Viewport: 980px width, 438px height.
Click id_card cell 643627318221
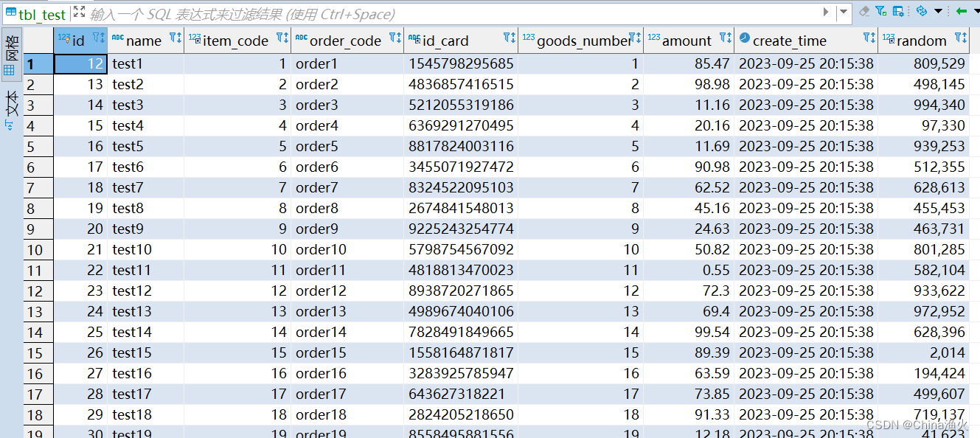[461, 394]
